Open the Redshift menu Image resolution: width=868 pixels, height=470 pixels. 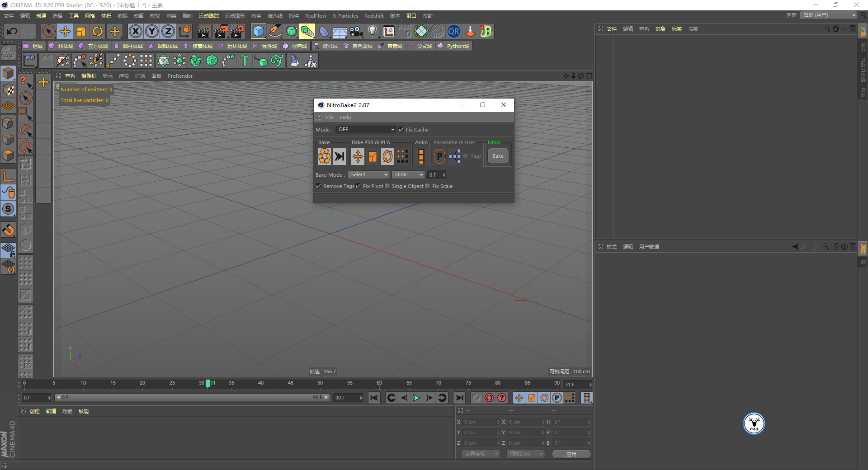click(x=374, y=16)
